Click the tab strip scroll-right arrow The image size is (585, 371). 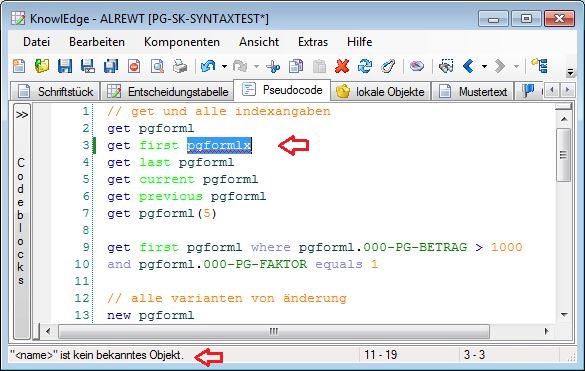click(568, 90)
